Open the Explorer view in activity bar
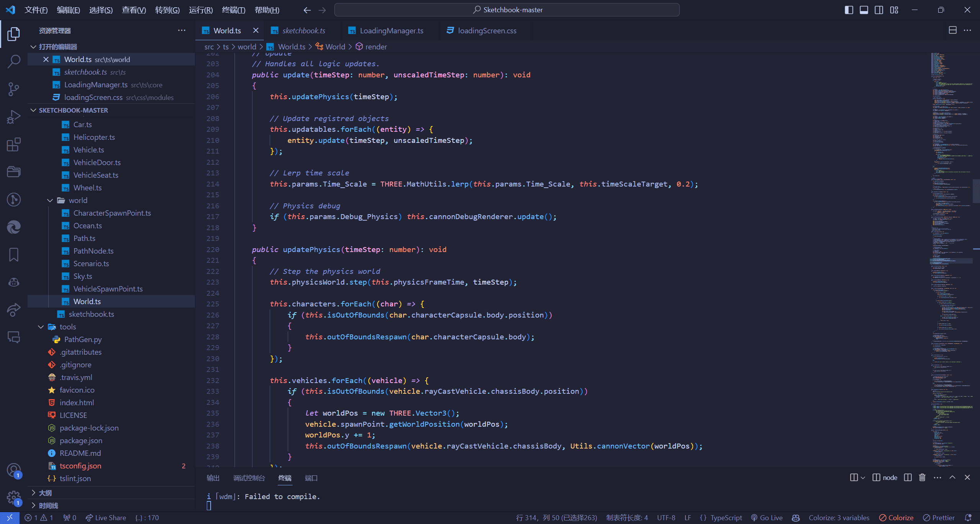 pos(14,34)
